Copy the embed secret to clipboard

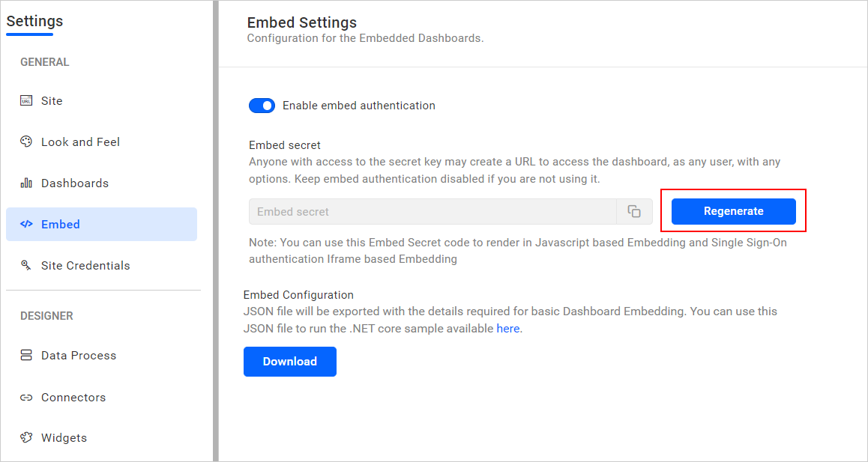[634, 212]
